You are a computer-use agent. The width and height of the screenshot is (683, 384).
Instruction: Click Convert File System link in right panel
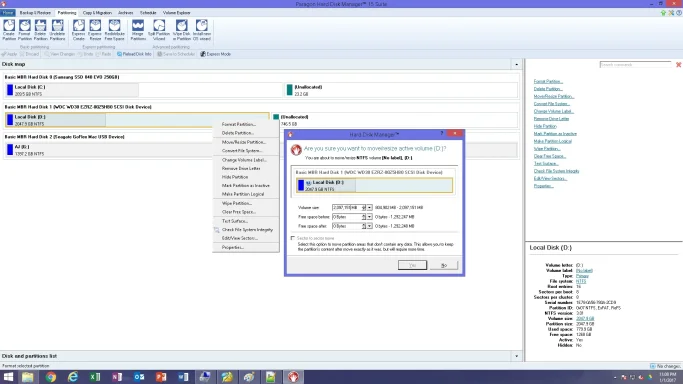551,104
